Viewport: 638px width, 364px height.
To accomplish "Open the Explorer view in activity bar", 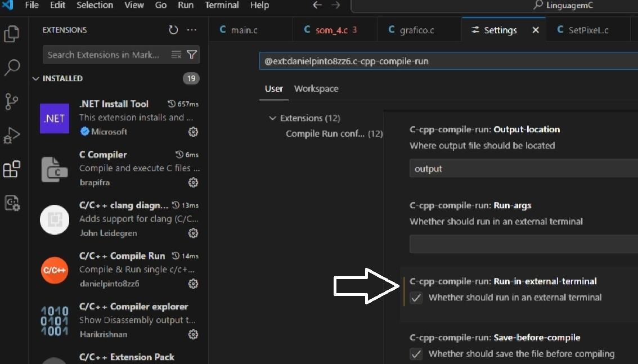I will (x=11, y=34).
